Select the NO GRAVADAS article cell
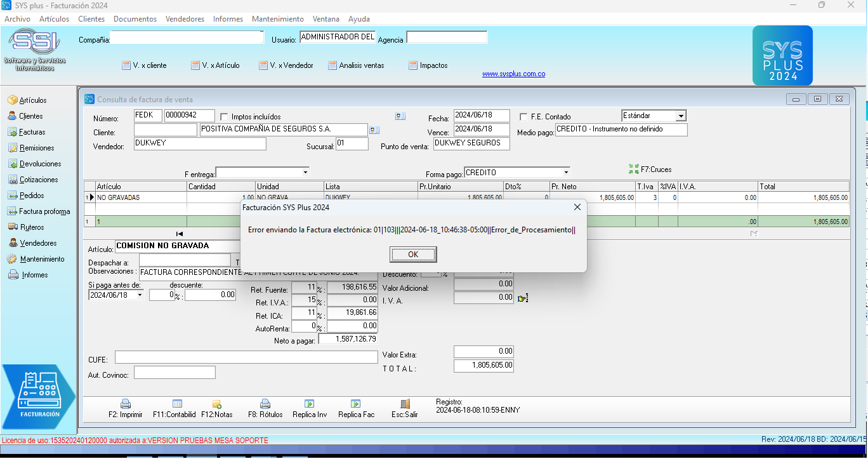This screenshot has height=459, width=868. pos(141,197)
